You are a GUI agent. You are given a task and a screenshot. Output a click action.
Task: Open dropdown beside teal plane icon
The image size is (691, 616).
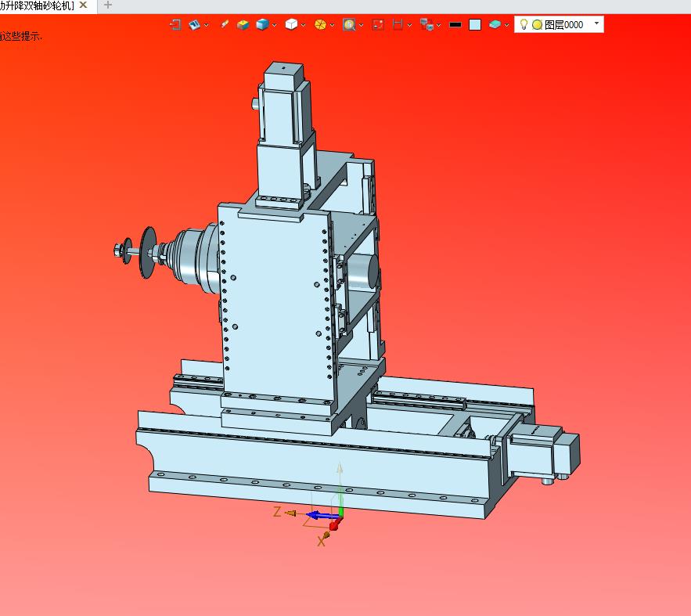tap(506, 25)
